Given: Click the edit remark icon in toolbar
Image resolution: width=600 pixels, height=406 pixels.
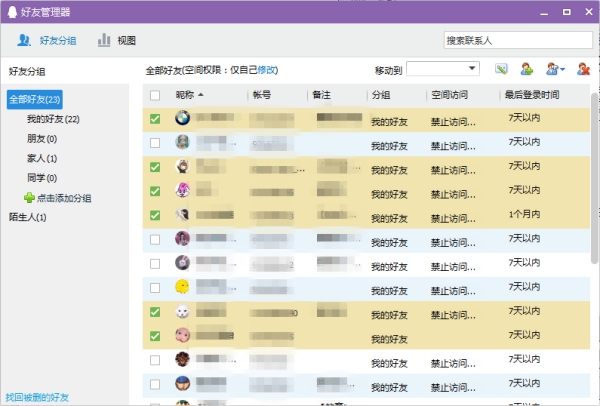Looking at the screenshot, I should pyautogui.click(x=501, y=69).
